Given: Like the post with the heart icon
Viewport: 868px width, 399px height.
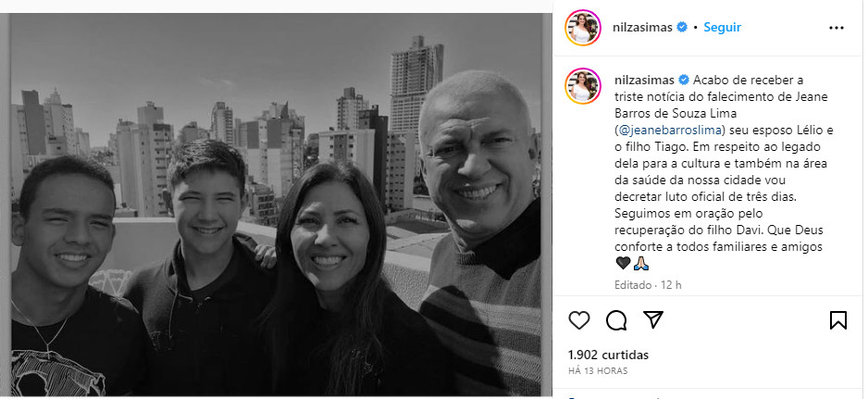Looking at the screenshot, I should [579, 319].
